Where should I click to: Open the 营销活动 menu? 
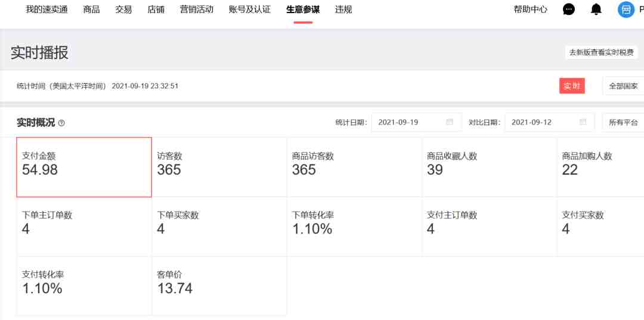197,10
